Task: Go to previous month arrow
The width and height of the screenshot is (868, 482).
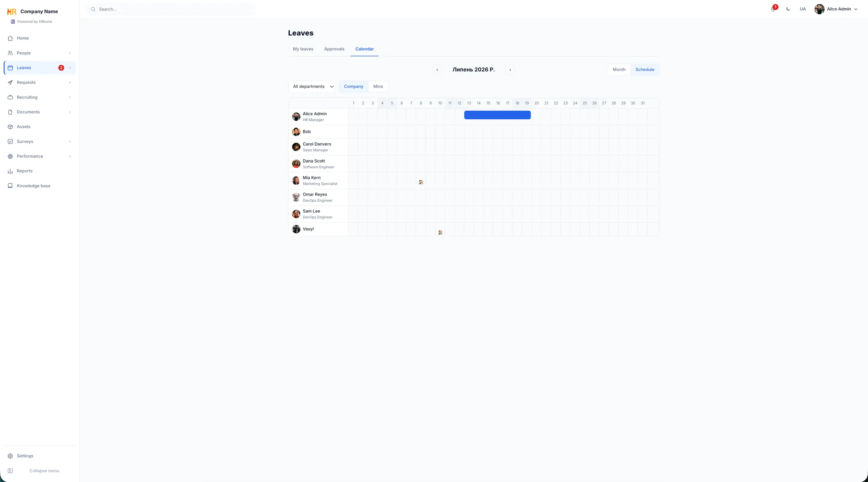Action: pos(437,70)
